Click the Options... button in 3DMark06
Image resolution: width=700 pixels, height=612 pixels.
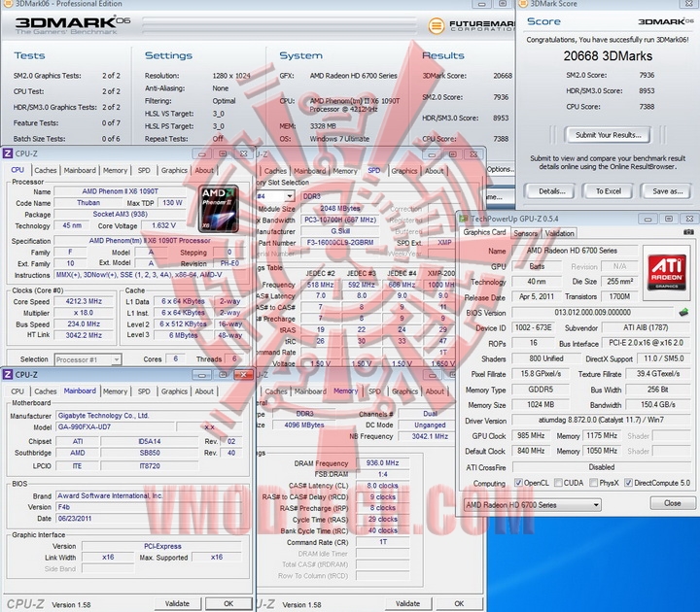[500, 169]
